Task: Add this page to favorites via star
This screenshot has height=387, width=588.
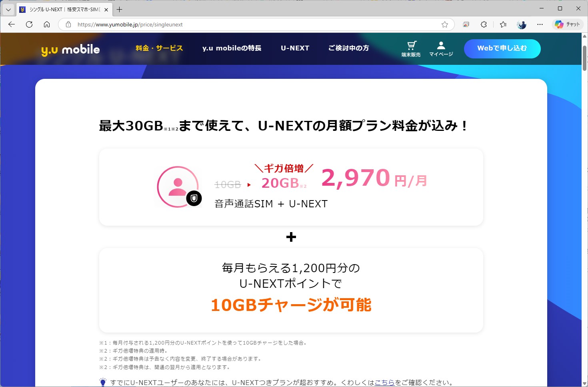Action: pos(444,24)
